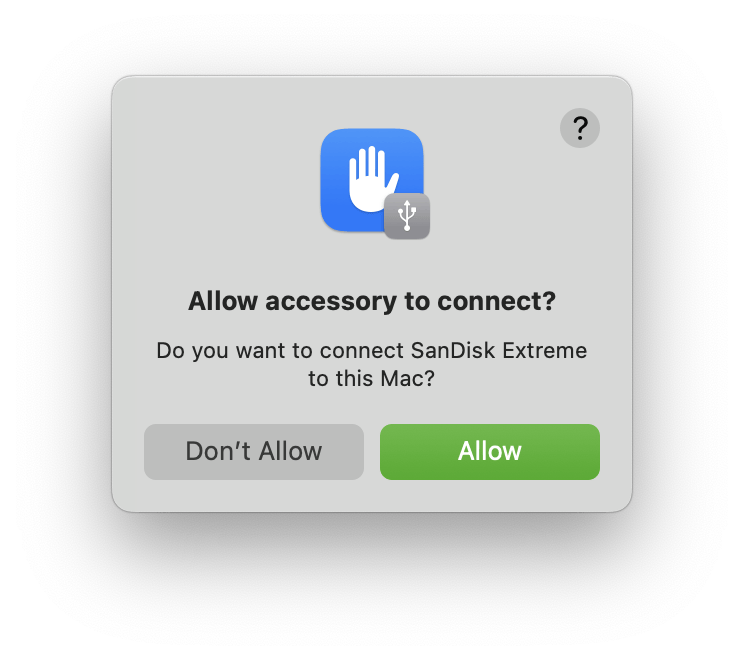Click the USB badge icon
Viewport: 744px width, 660px height.
point(407,216)
